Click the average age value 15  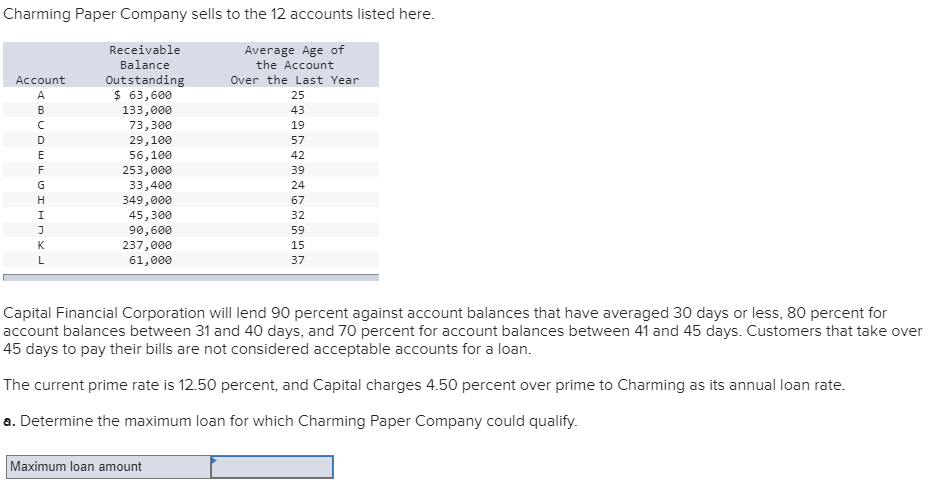pyautogui.click(x=297, y=245)
